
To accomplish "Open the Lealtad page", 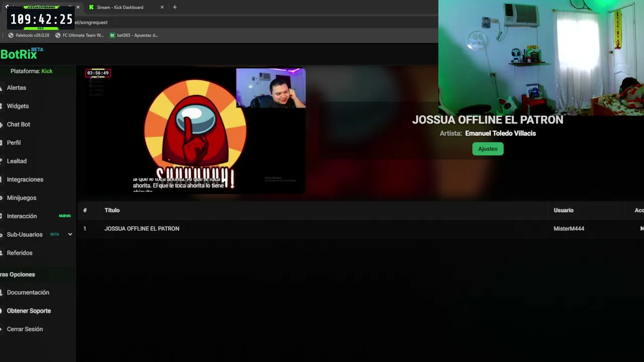I will 17,161.
